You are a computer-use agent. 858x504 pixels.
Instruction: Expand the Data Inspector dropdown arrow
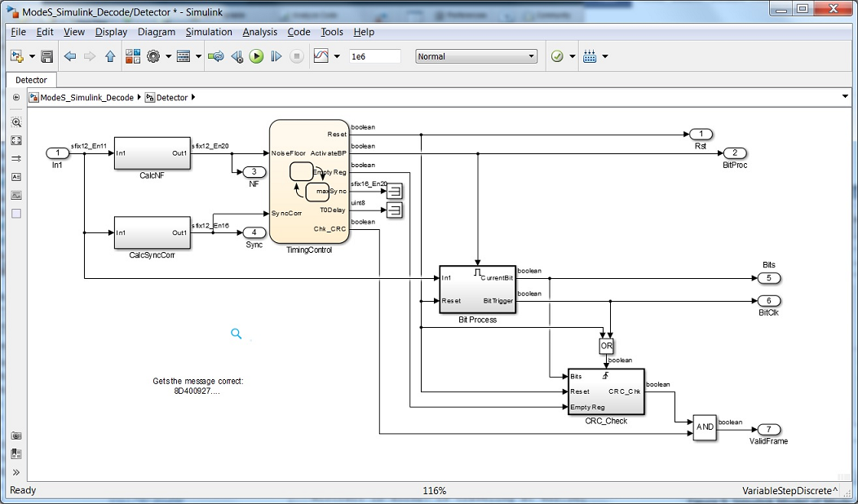tap(337, 56)
